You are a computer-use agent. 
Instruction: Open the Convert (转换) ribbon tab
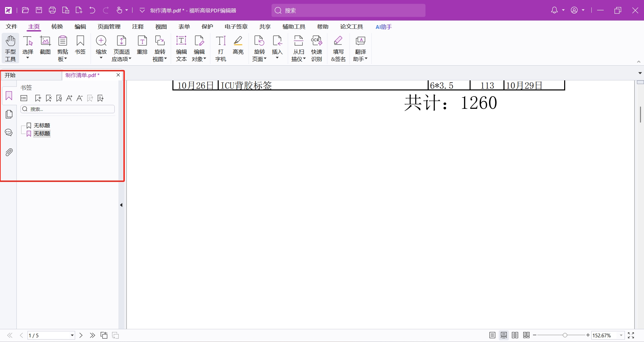click(x=57, y=27)
